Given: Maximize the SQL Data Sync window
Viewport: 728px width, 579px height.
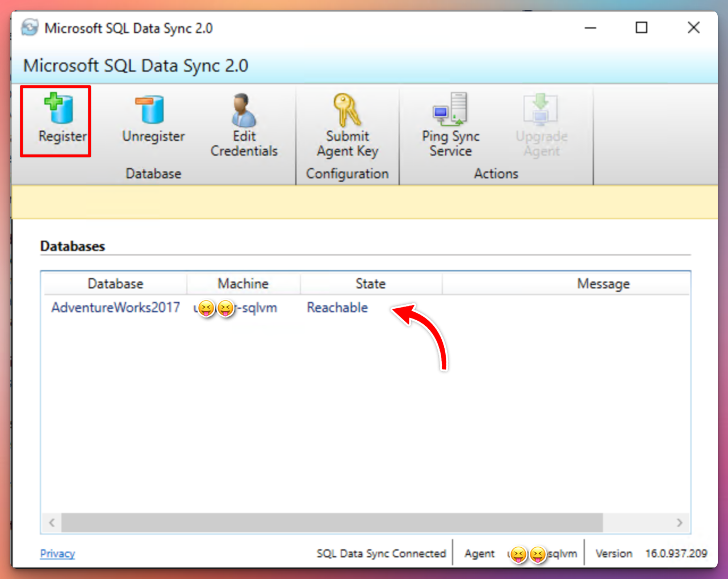Looking at the screenshot, I should [x=641, y=28].
